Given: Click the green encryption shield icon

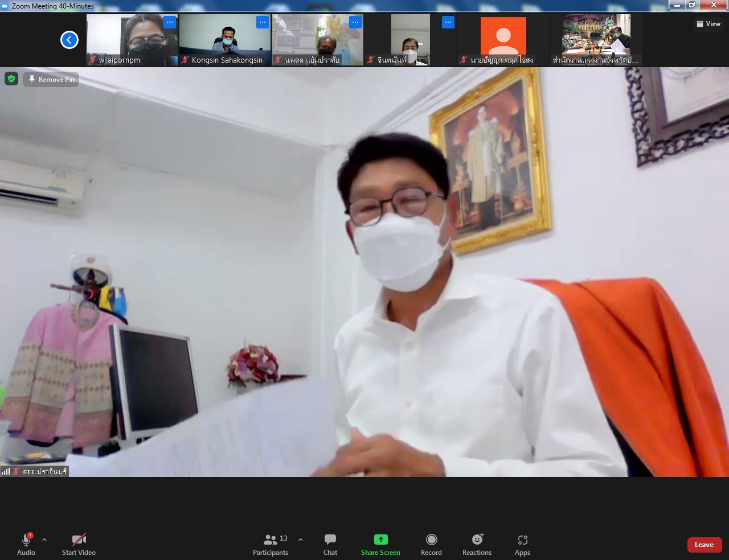Looking at the screenshot, I should point(11,79).
